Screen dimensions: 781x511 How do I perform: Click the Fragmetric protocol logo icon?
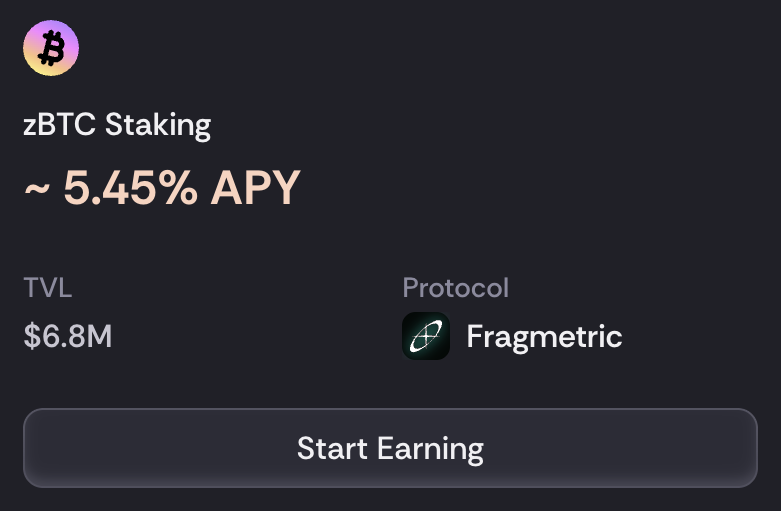[426, 336]
